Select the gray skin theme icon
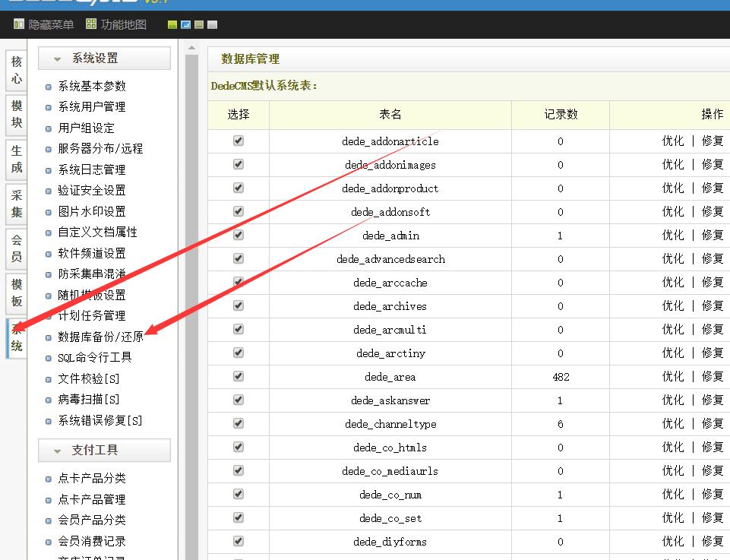This screenshot has width=730, height=560. (x=212, y=25)
